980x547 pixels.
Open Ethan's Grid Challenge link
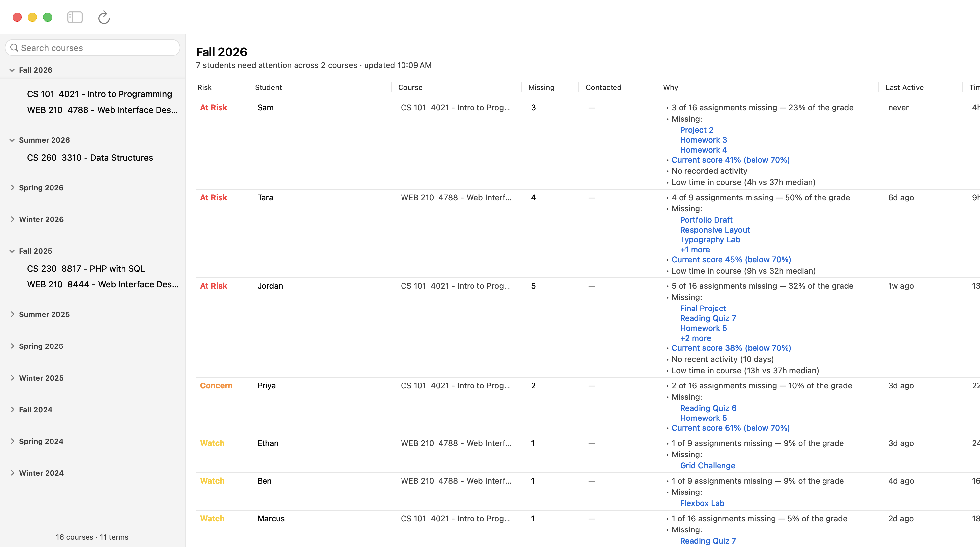pos(708,465)
